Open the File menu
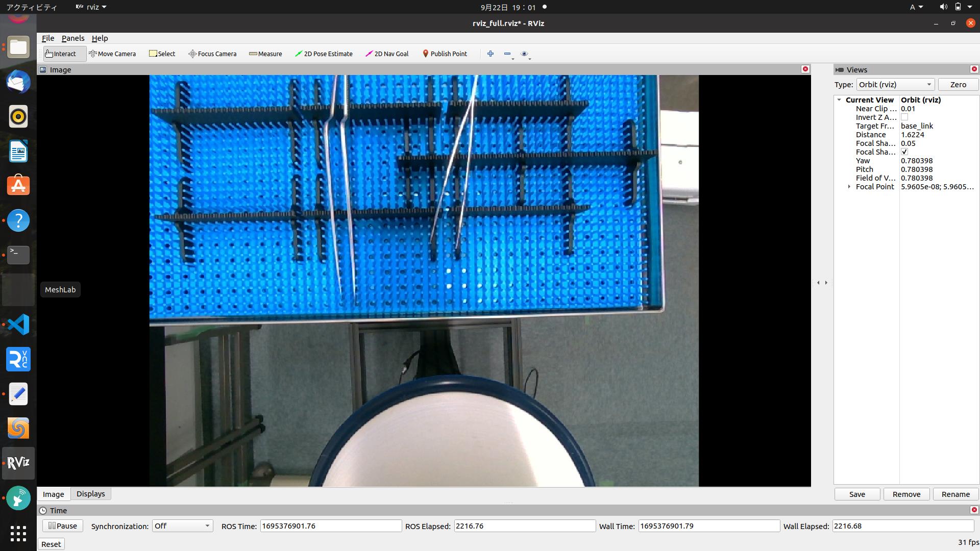 click(x=48, y=38)
